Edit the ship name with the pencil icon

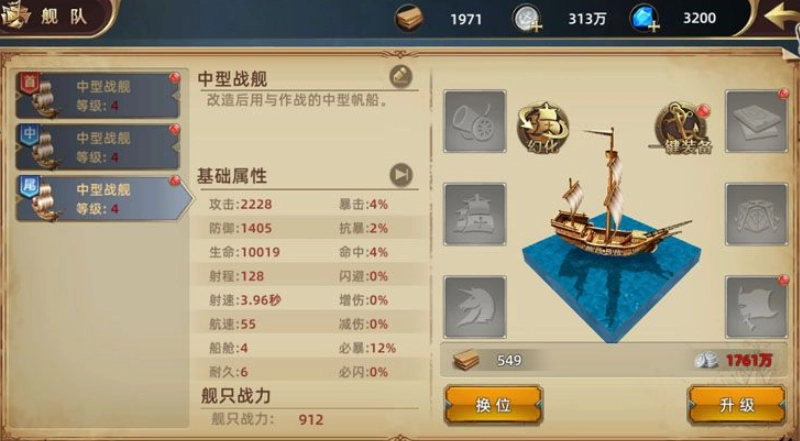401,77
